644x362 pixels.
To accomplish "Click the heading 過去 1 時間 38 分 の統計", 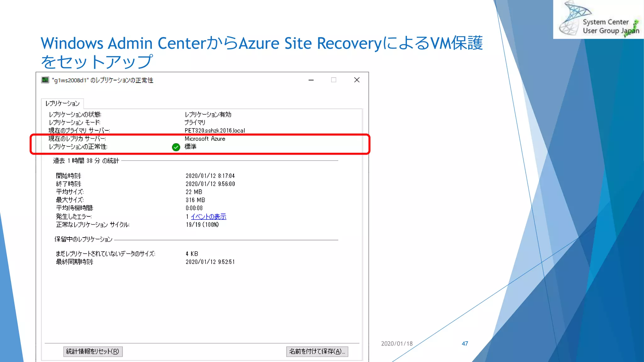I will coord(86,161).
